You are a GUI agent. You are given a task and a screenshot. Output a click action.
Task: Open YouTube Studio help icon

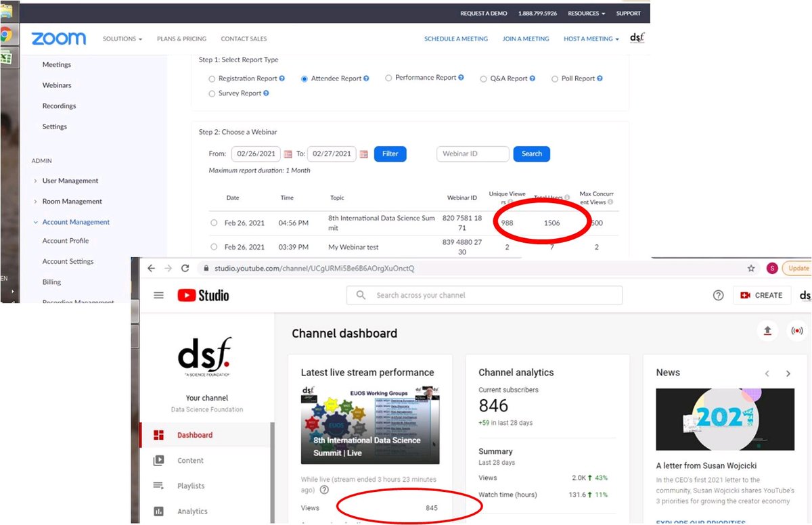click(x=718, y=295)
